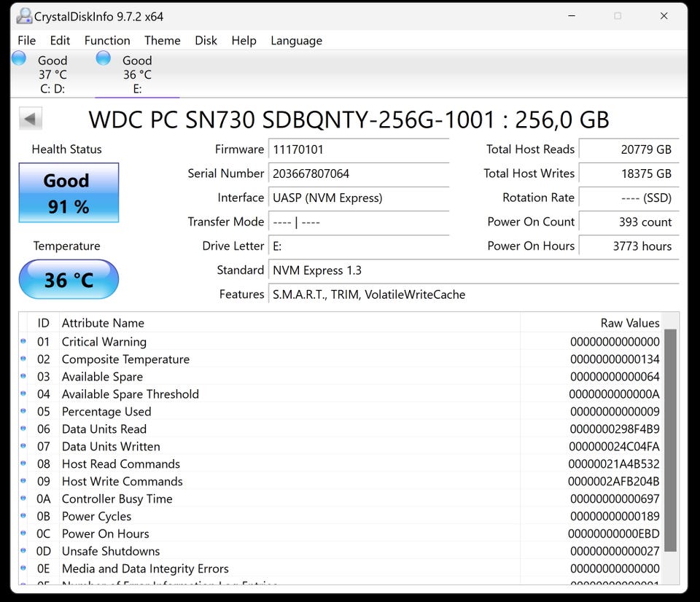
Task: Click the 36 °C temperature button
Action: 69,280
